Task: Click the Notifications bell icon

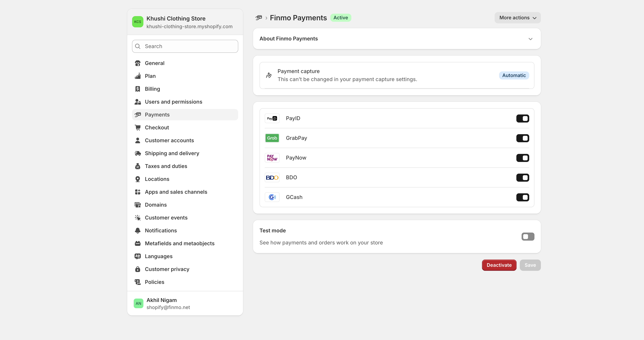Action: (137, 231)
